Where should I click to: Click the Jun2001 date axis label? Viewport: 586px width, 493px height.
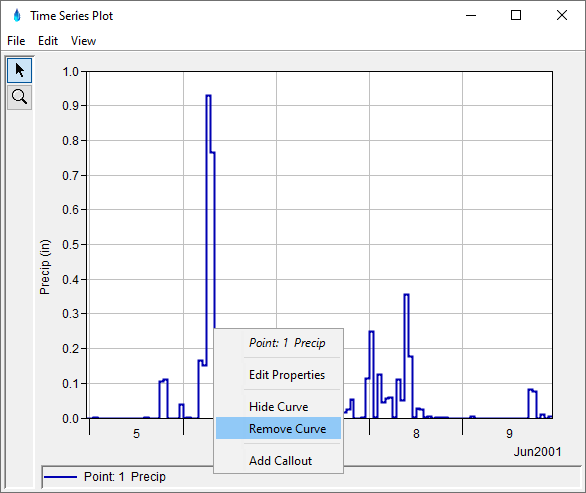[x=537, y=452]
